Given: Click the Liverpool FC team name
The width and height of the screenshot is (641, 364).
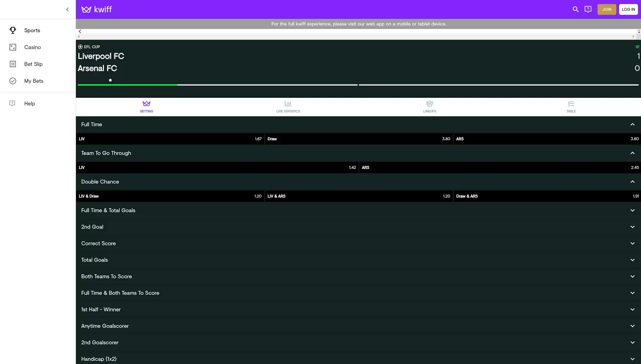Looking at the screenshot, I should pos(101,56).
